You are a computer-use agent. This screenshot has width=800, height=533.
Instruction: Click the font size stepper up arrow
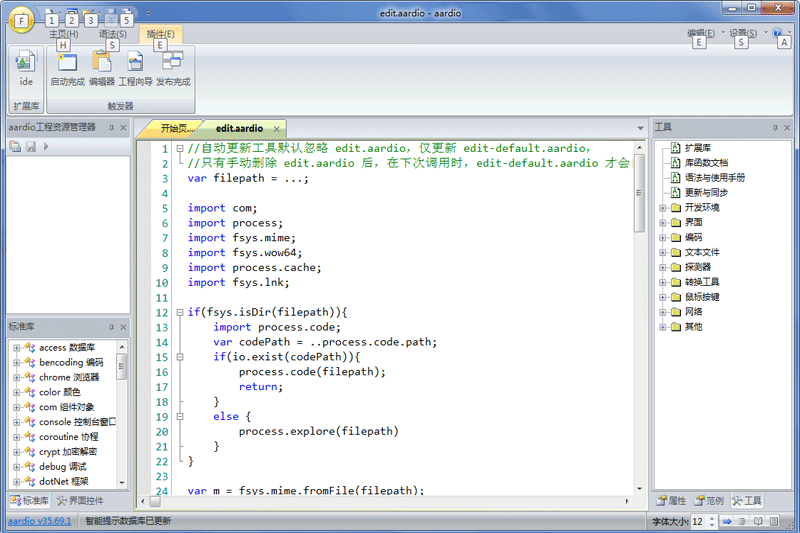click(713, 517)
